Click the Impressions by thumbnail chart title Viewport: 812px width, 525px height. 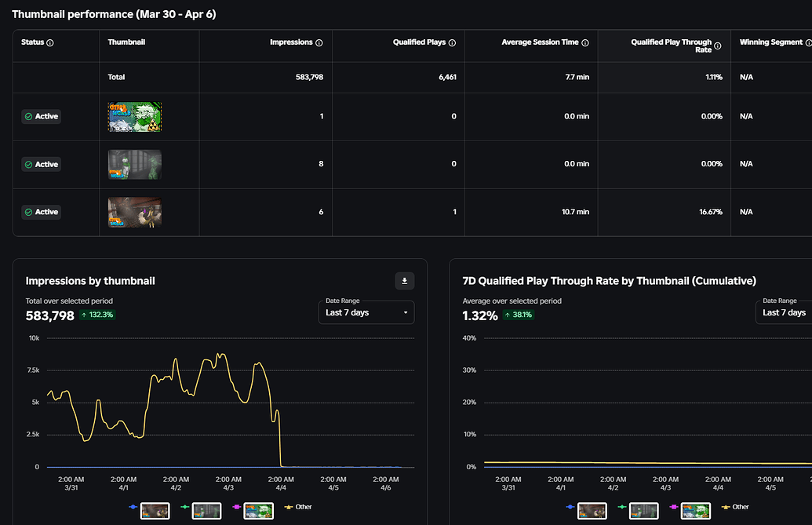click(x=90, y=281)
